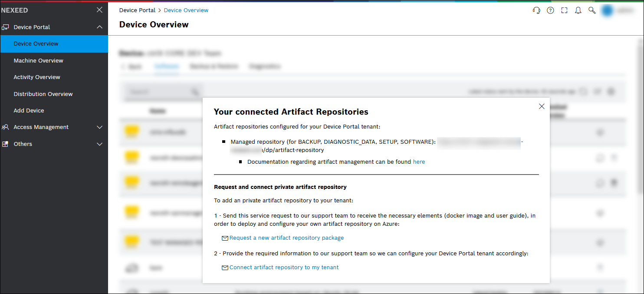Click the Access Management people icon
644x294 pixels.
click(x=6, y=127)
